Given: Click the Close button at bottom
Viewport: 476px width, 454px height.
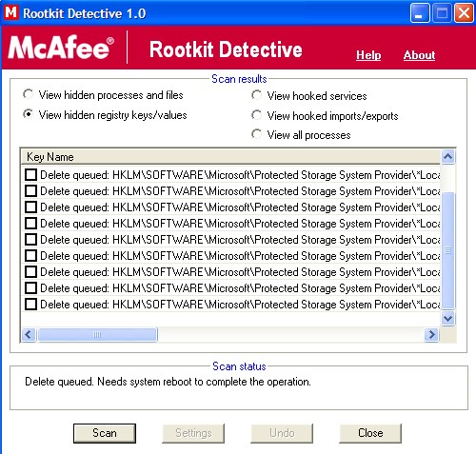Looking at the screenshot, I should point(370,433).
